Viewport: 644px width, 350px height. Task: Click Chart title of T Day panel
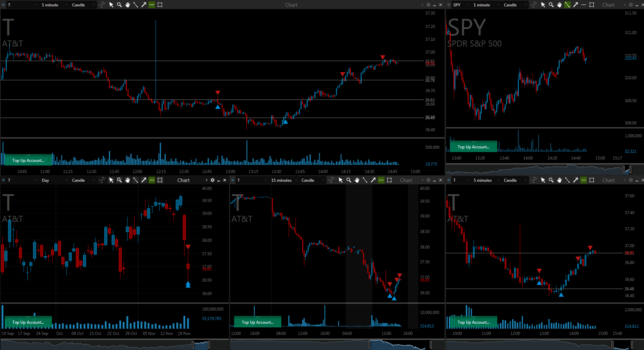click(x=184, y=180)
